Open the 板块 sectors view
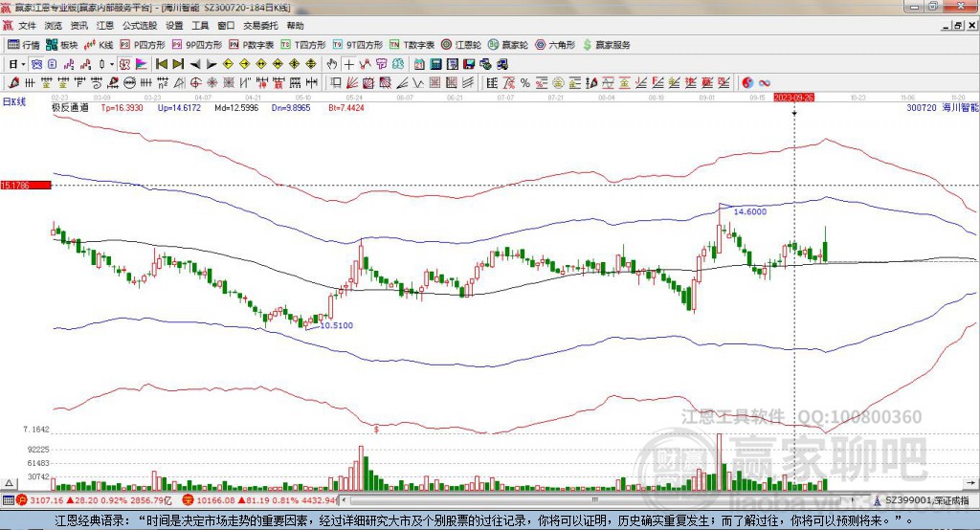980x530 pixels. click(x=62, y=45)
